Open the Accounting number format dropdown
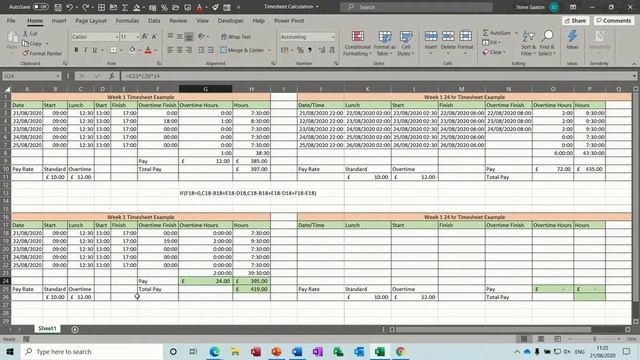Image resolution: width=640 pixels, height=360 pixels. point(333,37)
